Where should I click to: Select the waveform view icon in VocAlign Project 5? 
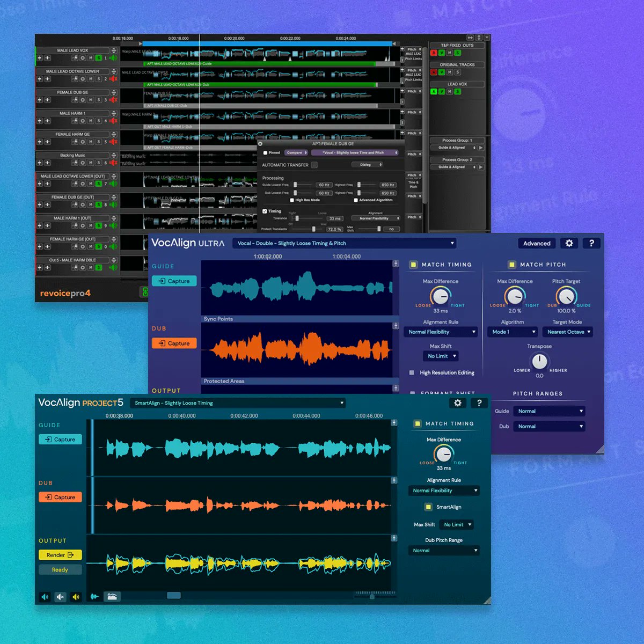tap(94, 597)
